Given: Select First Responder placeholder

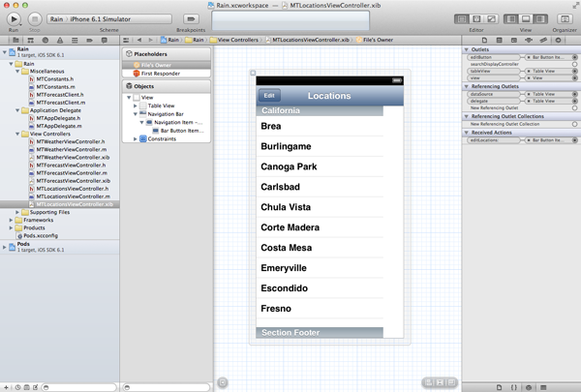Looking at the screenshot, I should pos(167,74).
